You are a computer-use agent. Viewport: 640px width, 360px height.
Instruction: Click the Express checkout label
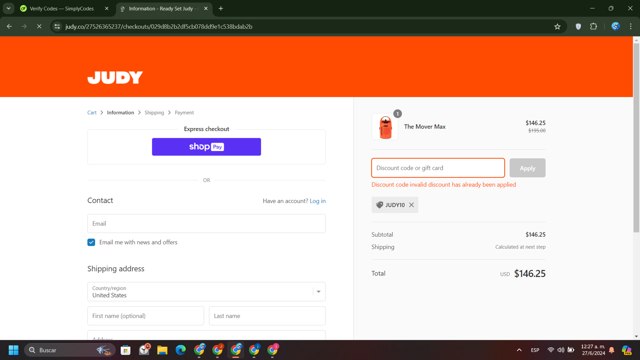tap(206, 129)
